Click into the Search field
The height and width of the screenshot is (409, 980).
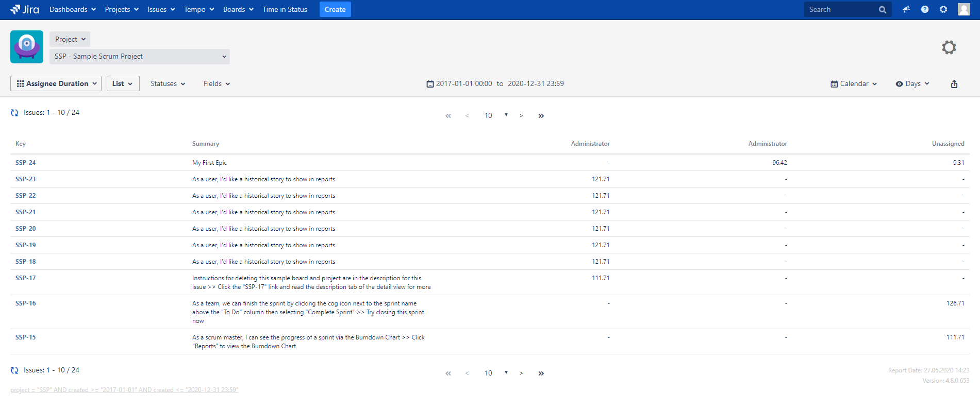coord(841,9)
